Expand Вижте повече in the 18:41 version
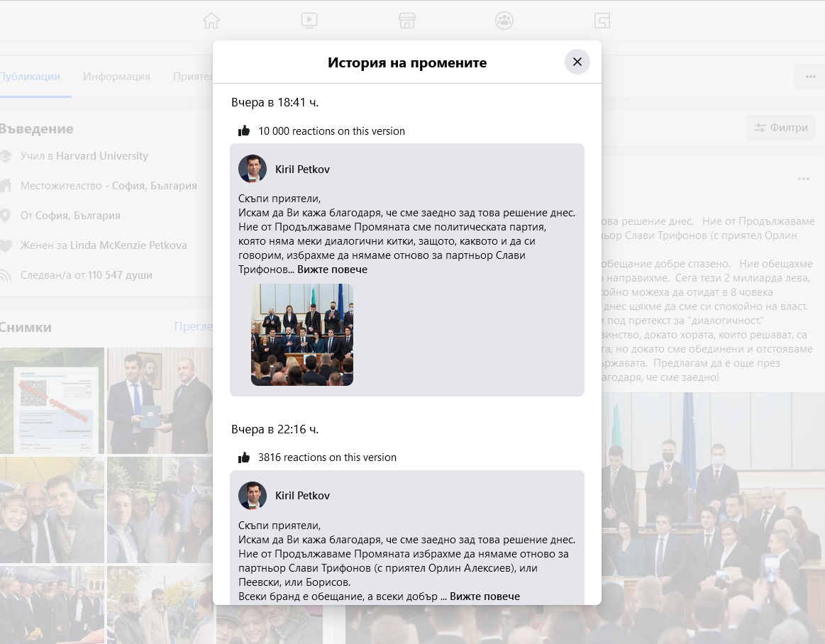This screenshot has height=644, width=825. click(x=332, y=270)
